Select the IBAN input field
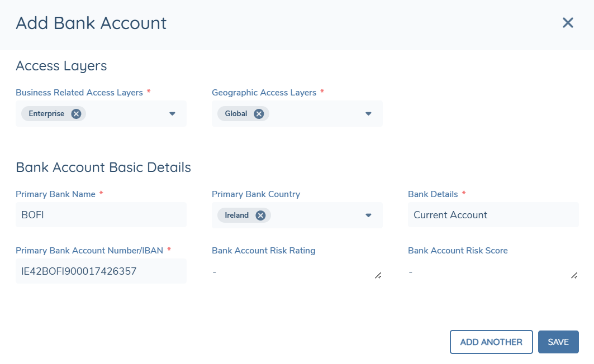Screen dimensions: 594x364 [101, 271]
